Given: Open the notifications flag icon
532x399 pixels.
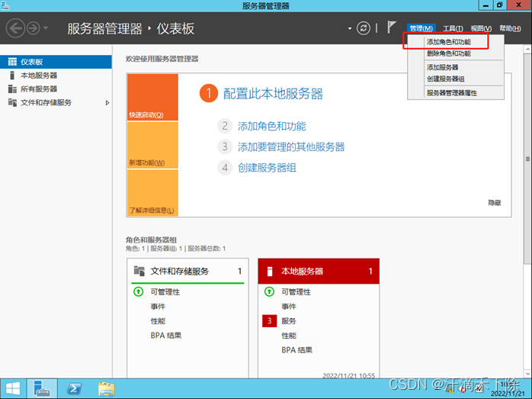Looking at the screenshot, I should coord(392,27).
